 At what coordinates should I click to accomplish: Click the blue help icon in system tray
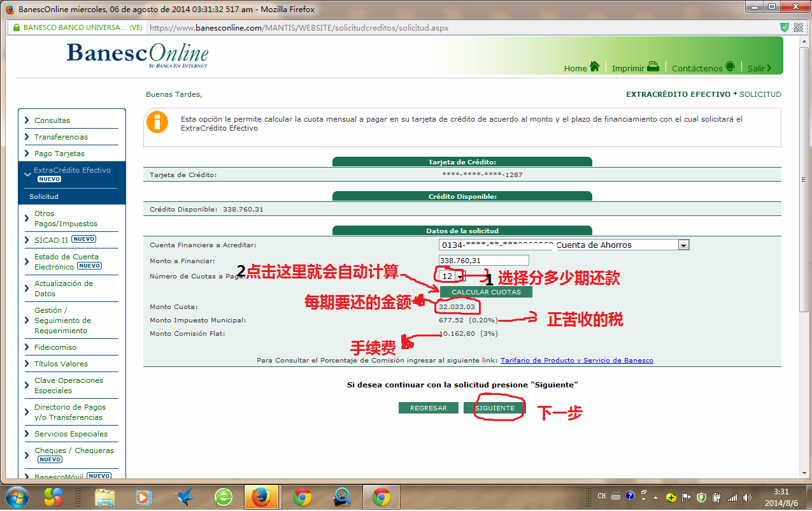tap(630, 496)
